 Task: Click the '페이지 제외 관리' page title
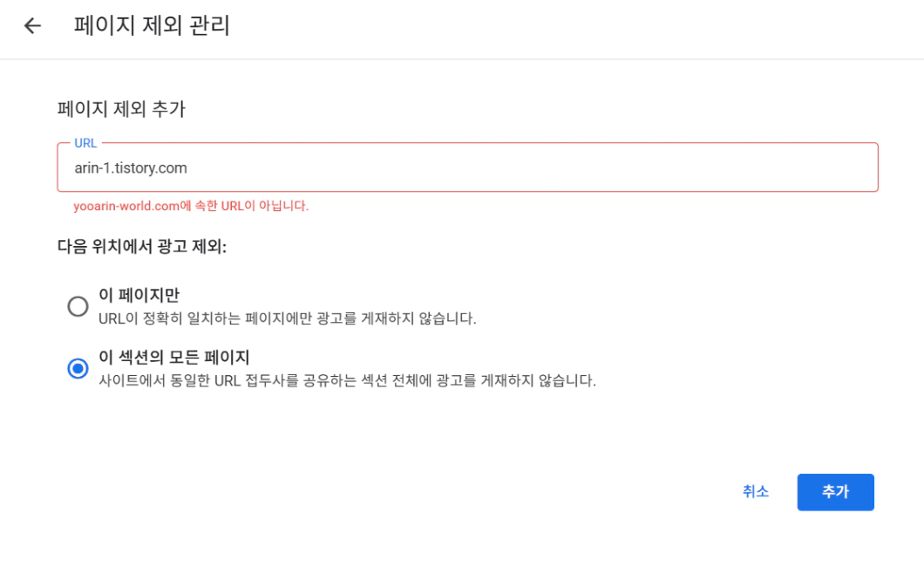click(x=152, y=26)
